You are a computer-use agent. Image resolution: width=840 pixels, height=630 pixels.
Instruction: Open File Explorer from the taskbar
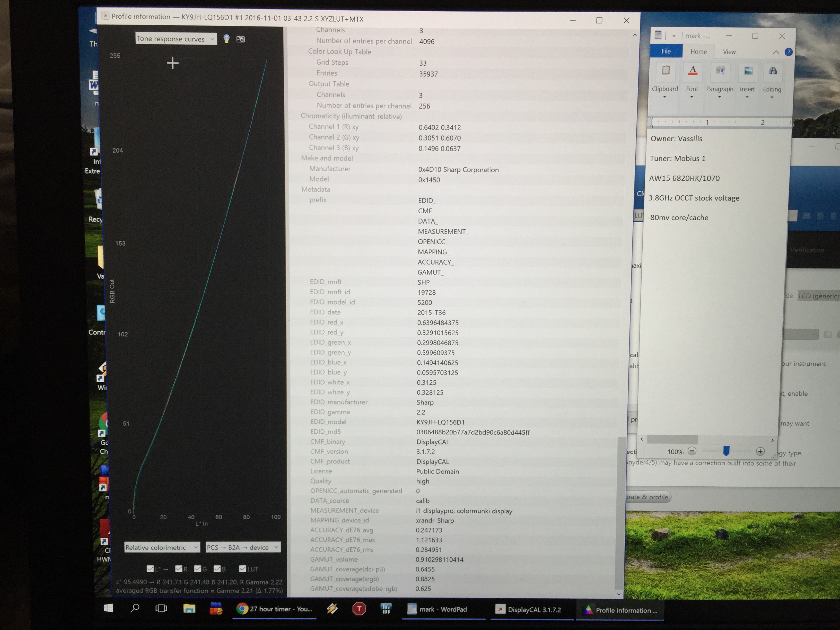point(189,609)
